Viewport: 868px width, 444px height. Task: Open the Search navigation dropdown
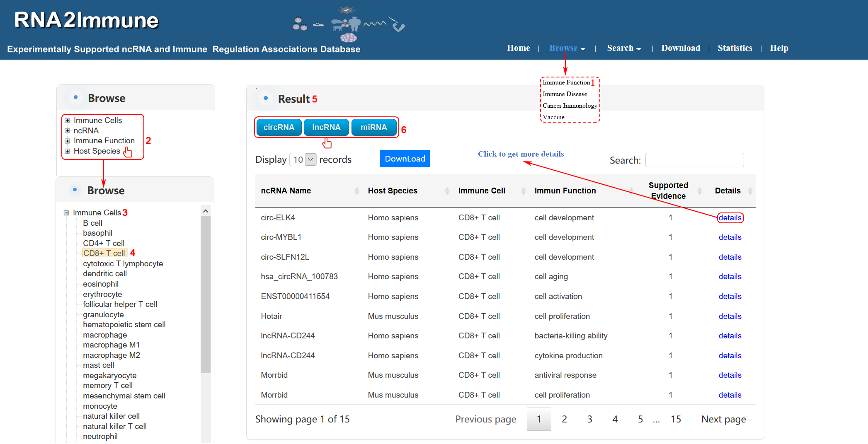(x=623, y=48)
